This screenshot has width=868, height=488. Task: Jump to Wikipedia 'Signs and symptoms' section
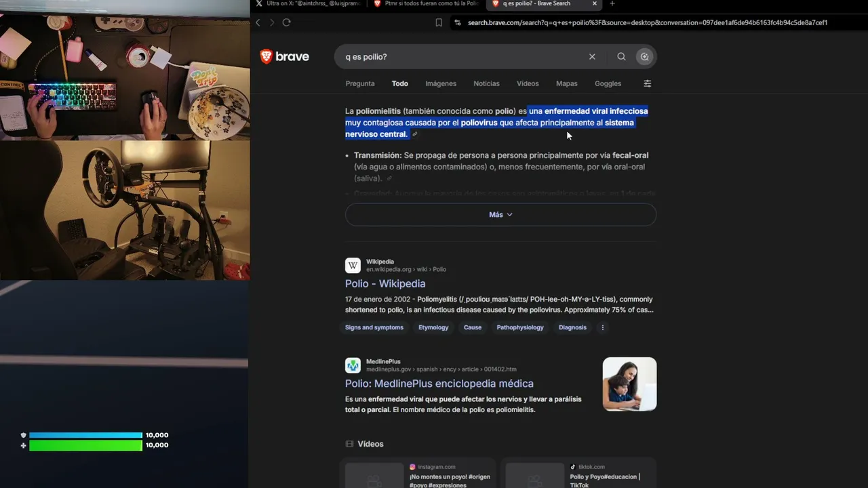click(x=374, y=327)
